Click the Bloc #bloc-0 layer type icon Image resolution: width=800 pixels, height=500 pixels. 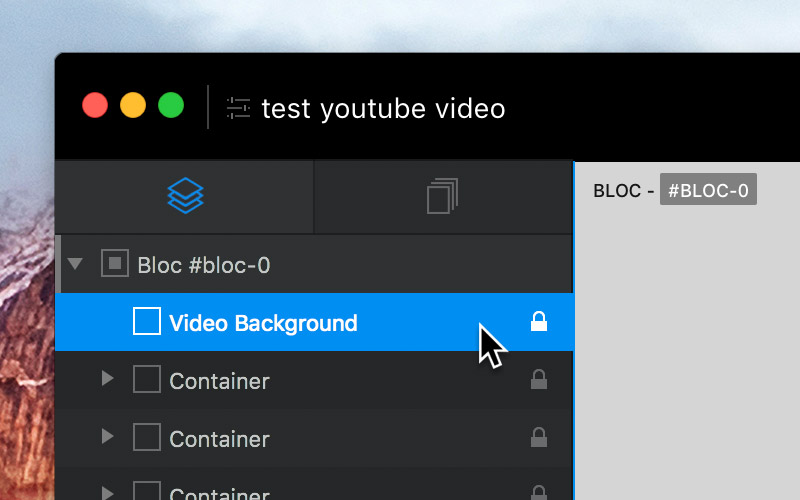[115, 263]
